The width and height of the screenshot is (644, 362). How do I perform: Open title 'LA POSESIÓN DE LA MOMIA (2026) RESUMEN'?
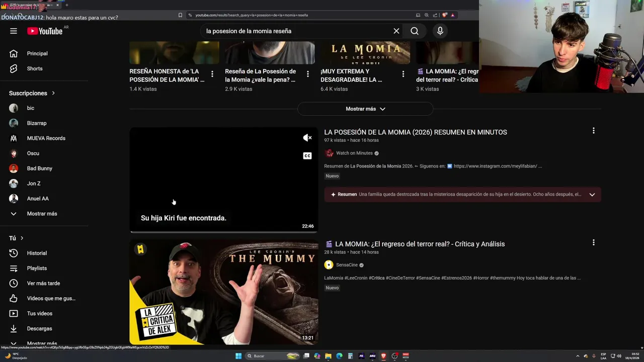(x=416, y=132)
